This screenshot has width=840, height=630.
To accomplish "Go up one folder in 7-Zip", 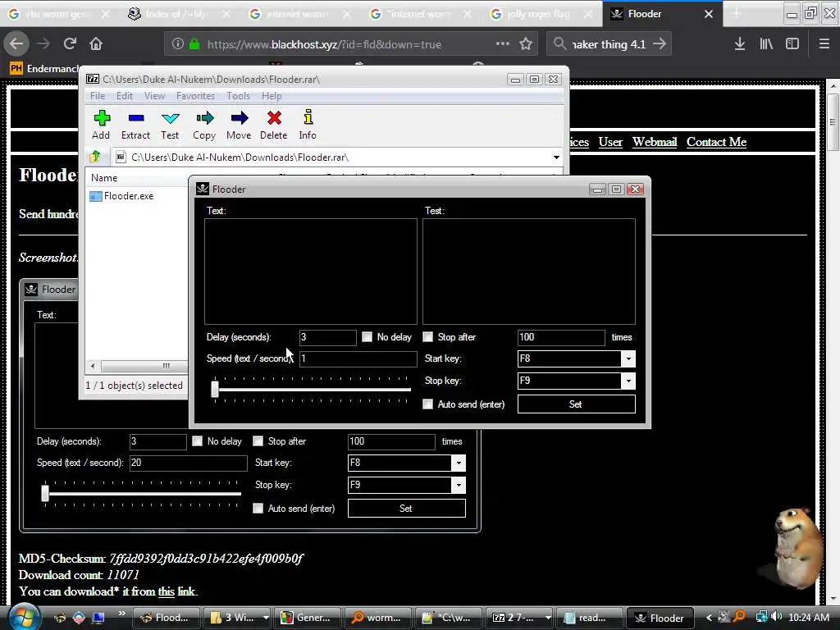I will (x=95, y=157).
